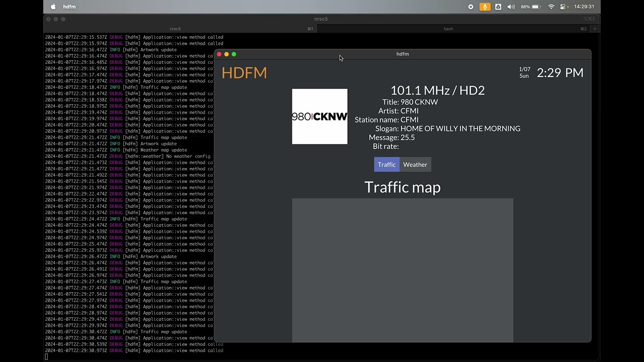Click the 101.1 MHz / HD2 frequency heading
Screen dimensions: 644x362
(438, 90)
